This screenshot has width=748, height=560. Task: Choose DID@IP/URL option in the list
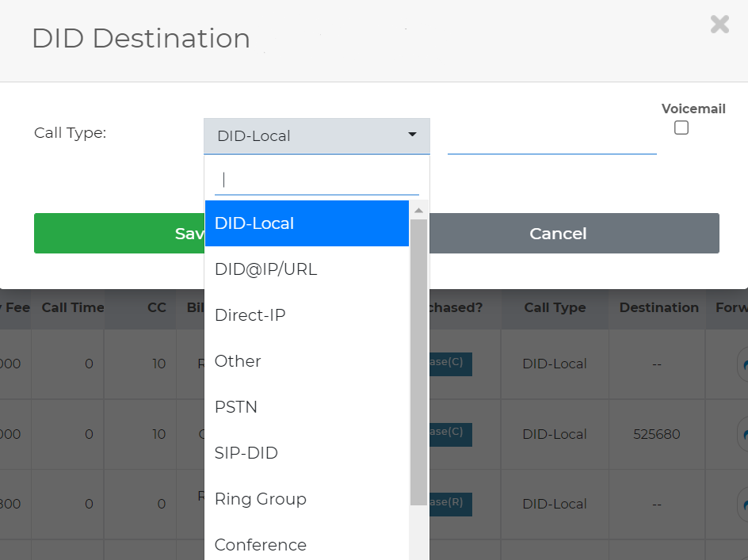(x=307, y=269)
